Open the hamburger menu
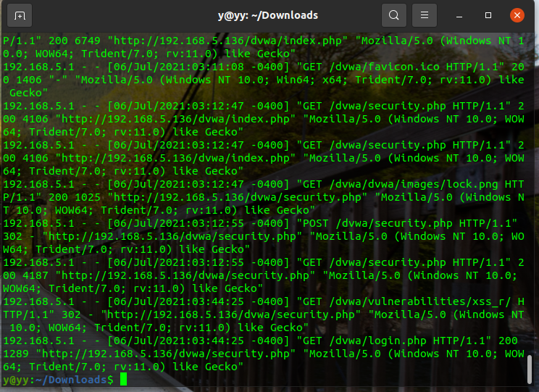539x392 pixels. point(425,15)
